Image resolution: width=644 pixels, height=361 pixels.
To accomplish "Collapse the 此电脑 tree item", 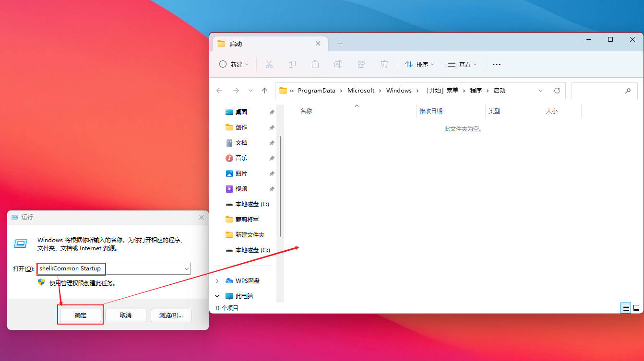I will [x=217, y=296].
